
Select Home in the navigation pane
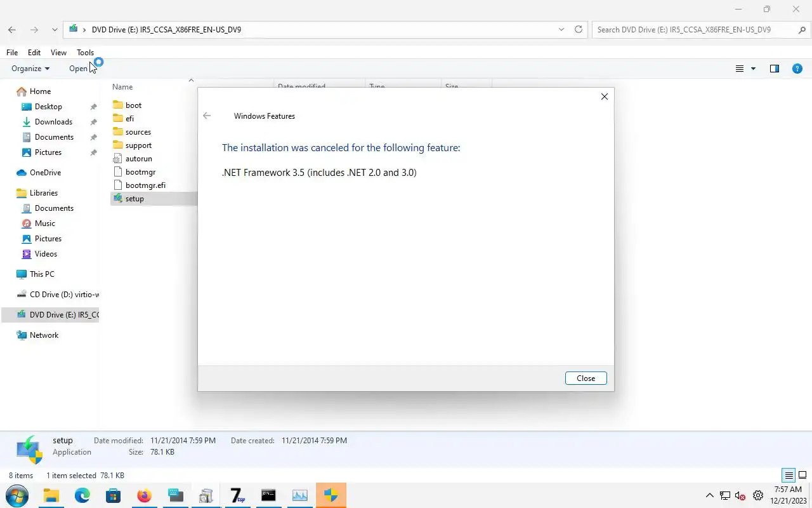pyautogui.click(x=40, y=91)
